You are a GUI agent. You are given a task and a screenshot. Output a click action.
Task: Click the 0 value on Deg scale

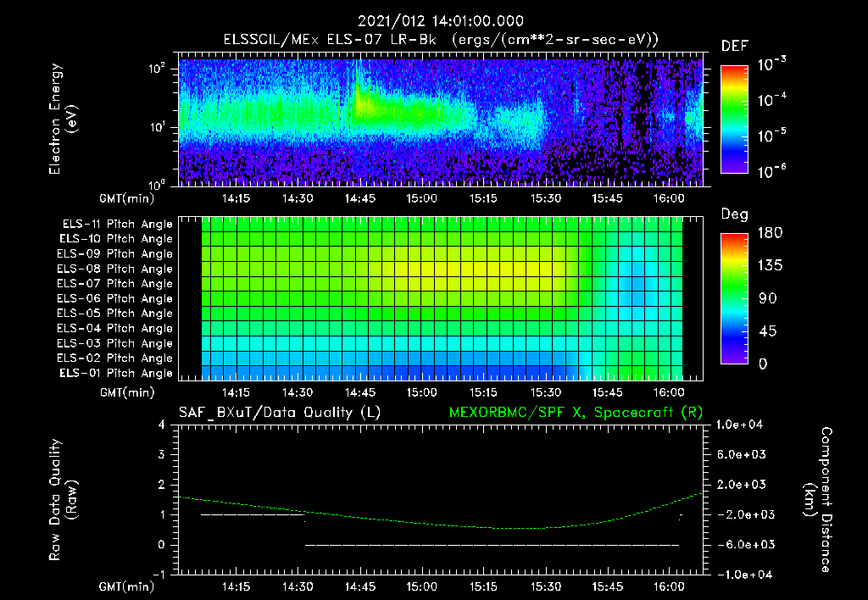763,364
